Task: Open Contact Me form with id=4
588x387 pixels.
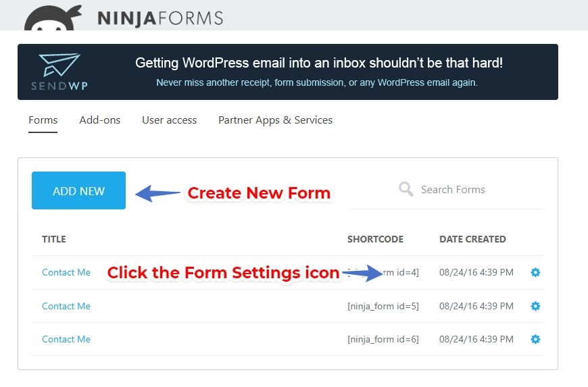Action: coord(66,272)
